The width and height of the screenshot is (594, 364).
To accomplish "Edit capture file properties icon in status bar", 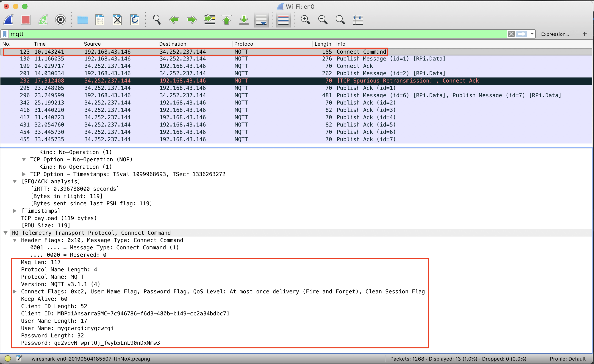I will 19,359.
